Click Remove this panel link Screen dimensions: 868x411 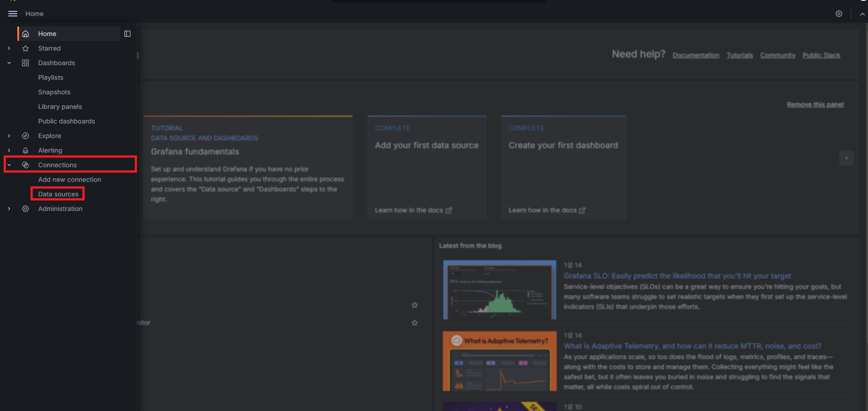(815, 104)
